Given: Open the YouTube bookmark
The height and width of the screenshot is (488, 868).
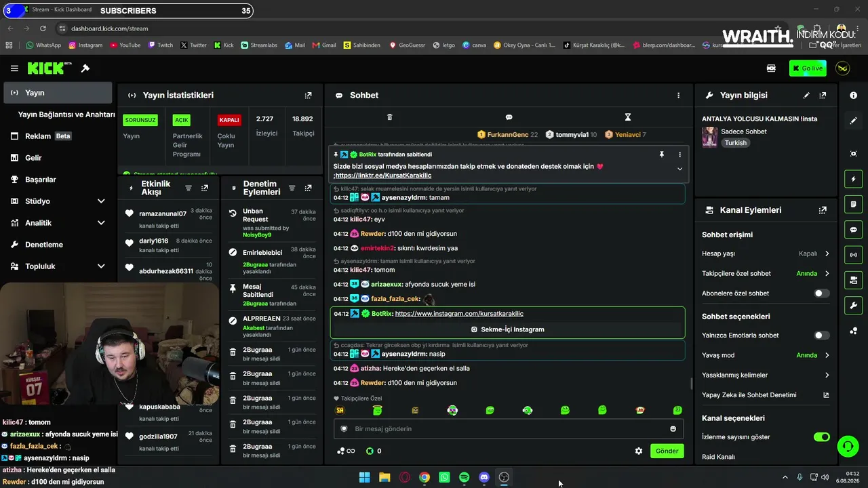Looking at the screenshot, I should [x=125, y=45].
